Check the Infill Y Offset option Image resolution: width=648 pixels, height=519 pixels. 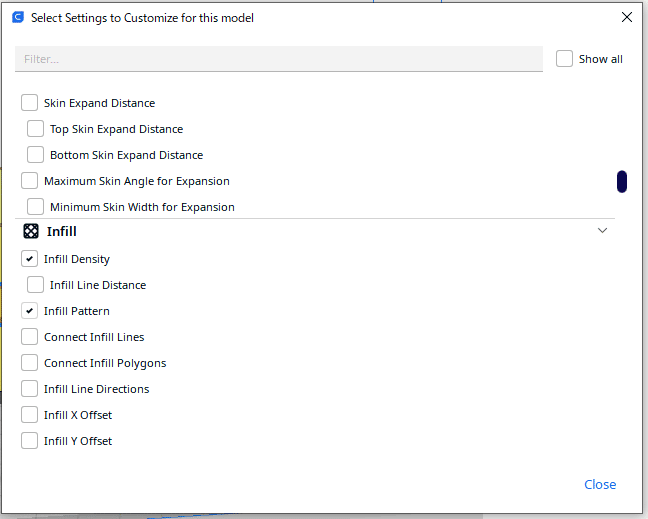tap(29, 441)
